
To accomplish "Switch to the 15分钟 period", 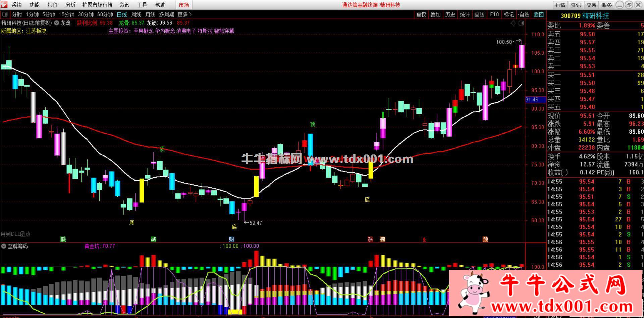I will (66, 14).
